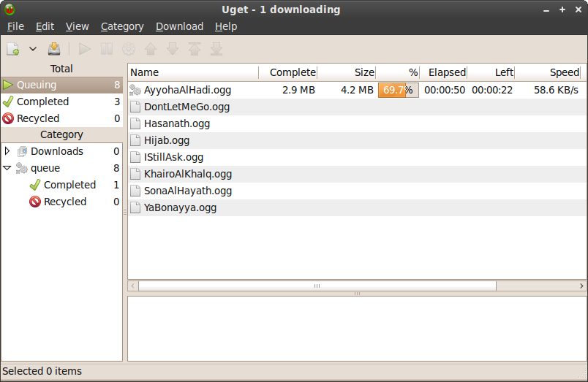Image resolution: width=588 pixels, height=382 pixels.
Task: Click the move up arrow icon
Action: pos(151,49)
